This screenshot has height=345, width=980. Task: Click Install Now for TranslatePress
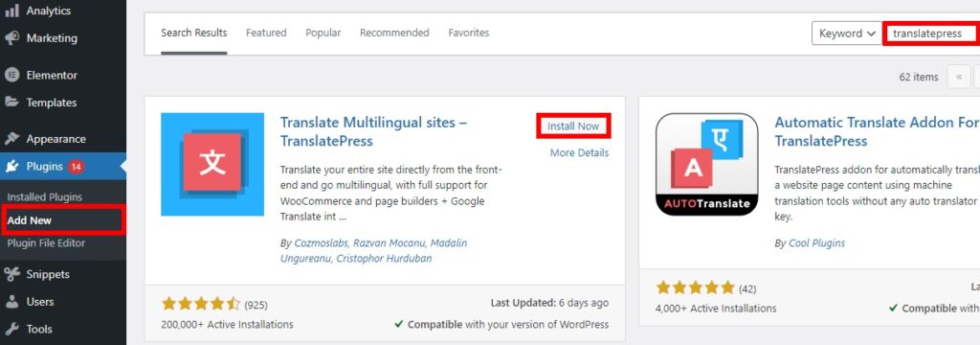[x=573, y=126]
